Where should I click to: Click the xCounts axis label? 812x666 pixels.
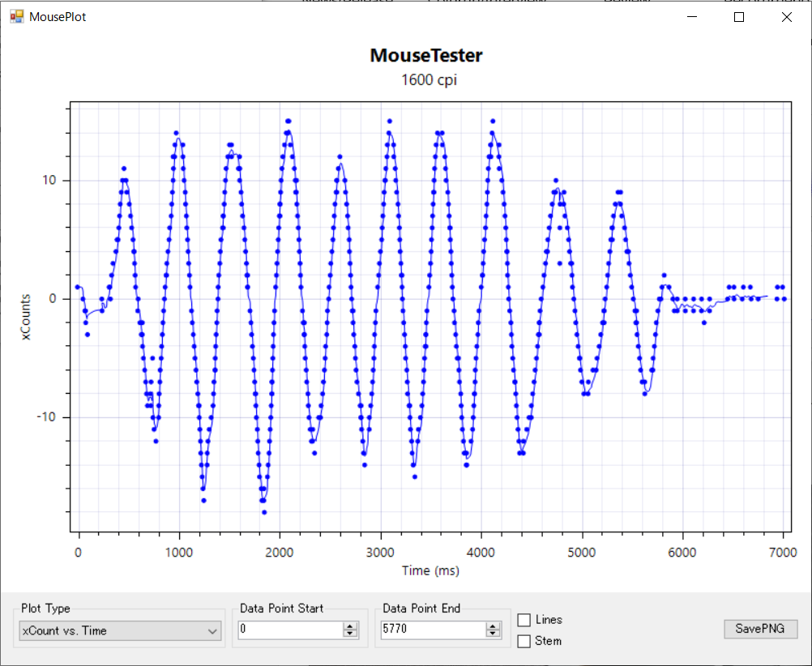[x=26, y=317]
